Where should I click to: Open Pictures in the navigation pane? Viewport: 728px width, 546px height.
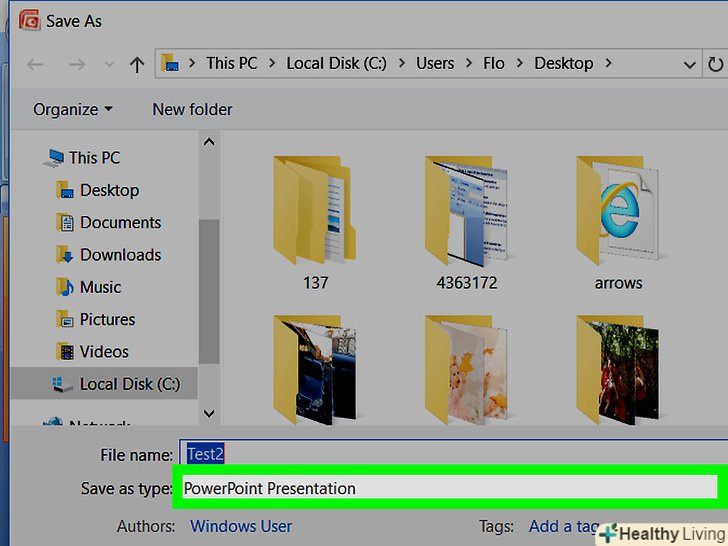click(107, 319)
